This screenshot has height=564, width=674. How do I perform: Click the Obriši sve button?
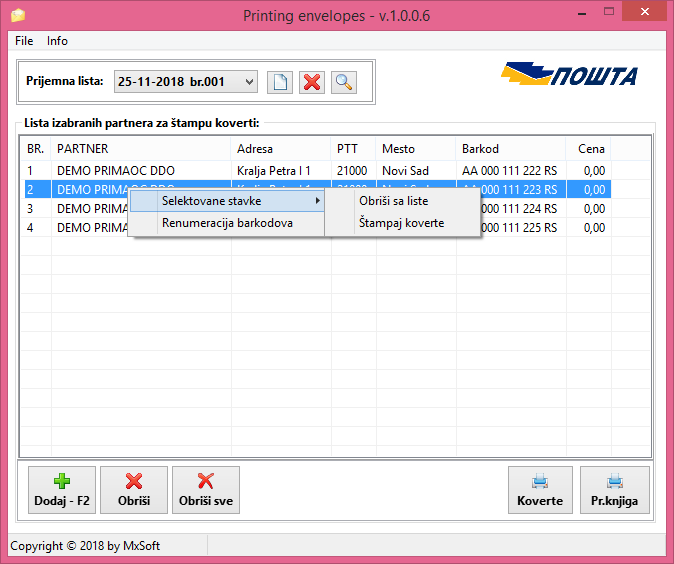point(206,490)
